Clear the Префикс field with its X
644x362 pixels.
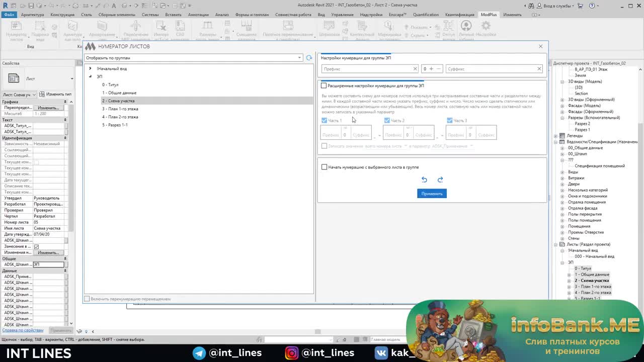point(415,69)
